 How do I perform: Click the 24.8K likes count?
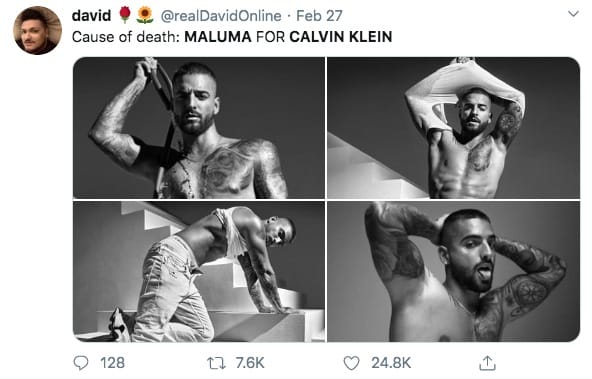391,363
